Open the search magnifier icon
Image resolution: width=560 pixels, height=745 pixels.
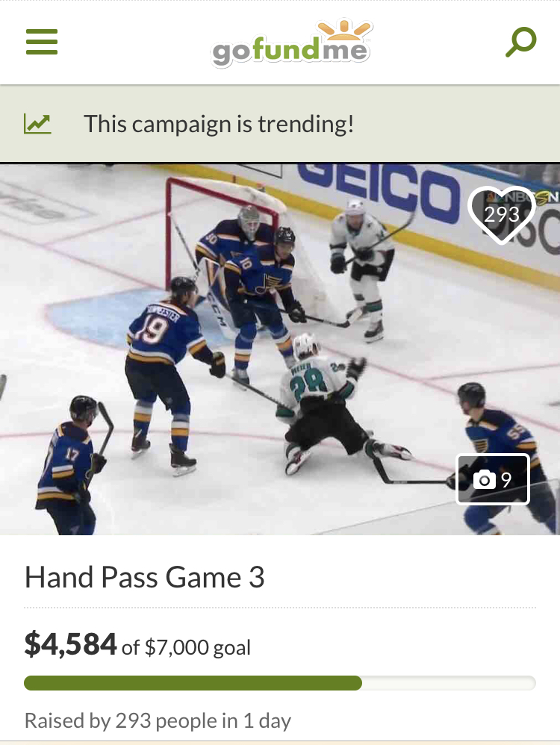520,42
